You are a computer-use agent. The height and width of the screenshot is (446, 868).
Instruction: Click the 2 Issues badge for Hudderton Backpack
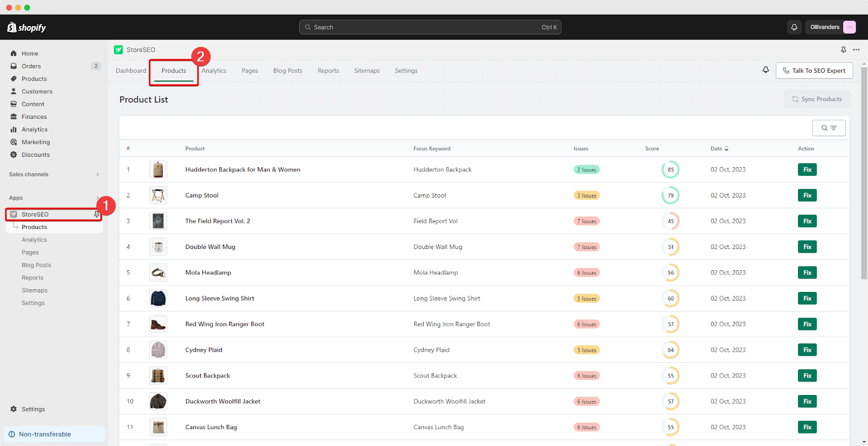coord(586,170)
